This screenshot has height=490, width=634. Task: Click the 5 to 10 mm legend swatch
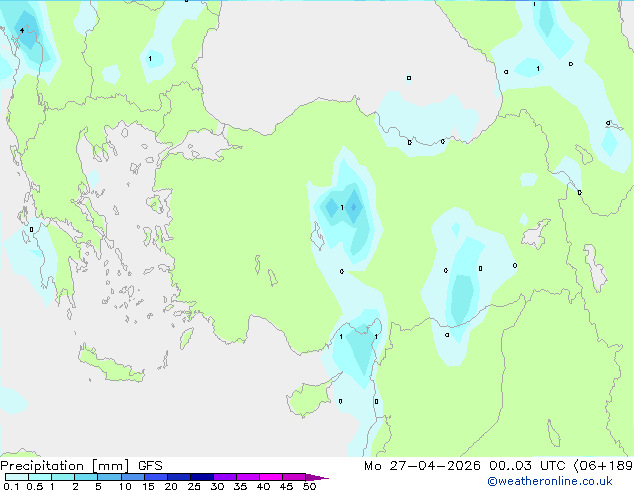pos(109,477)
